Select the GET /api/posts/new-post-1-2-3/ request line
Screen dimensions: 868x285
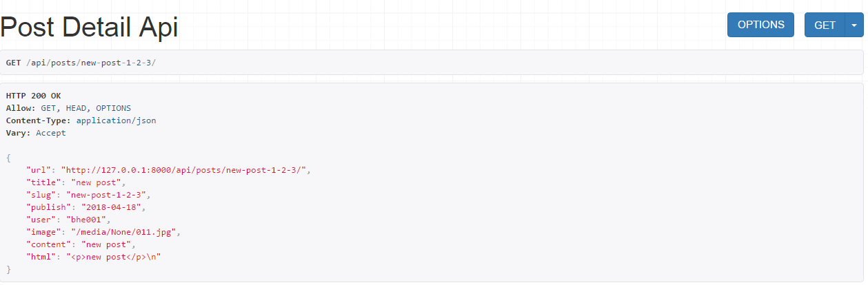click(81, 63)
